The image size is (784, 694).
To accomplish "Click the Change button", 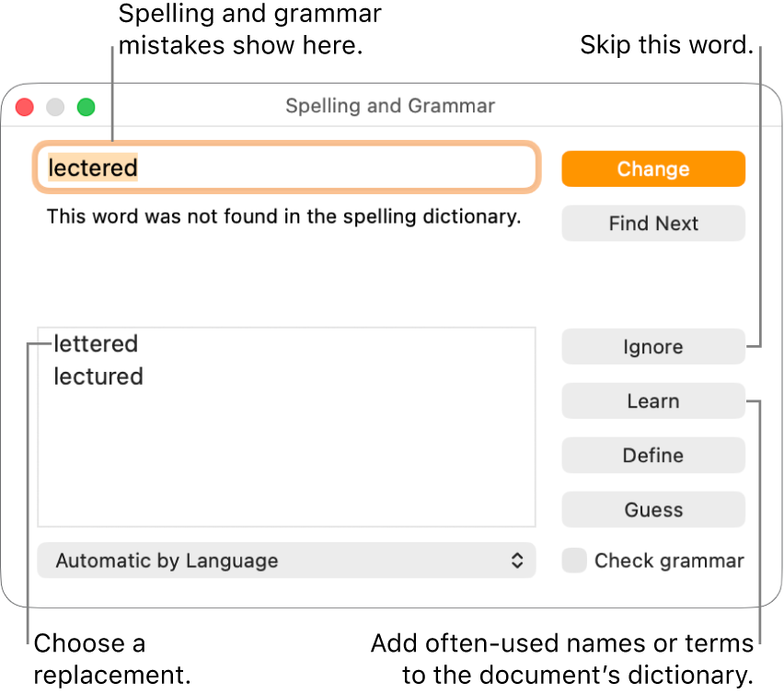I will [653, 168].
